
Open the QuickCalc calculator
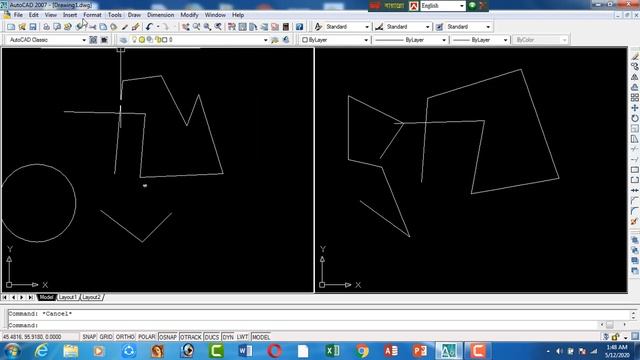tap(286, 27)
